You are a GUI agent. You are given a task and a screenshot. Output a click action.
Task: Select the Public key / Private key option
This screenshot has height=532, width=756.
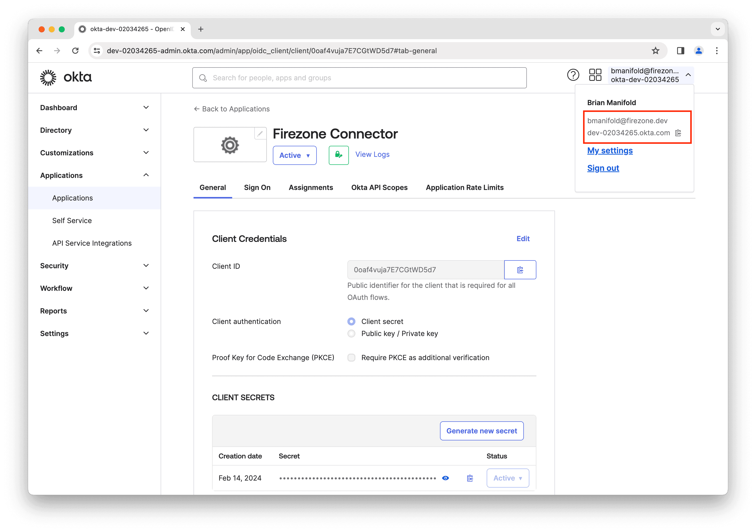[x=351, y=334]
